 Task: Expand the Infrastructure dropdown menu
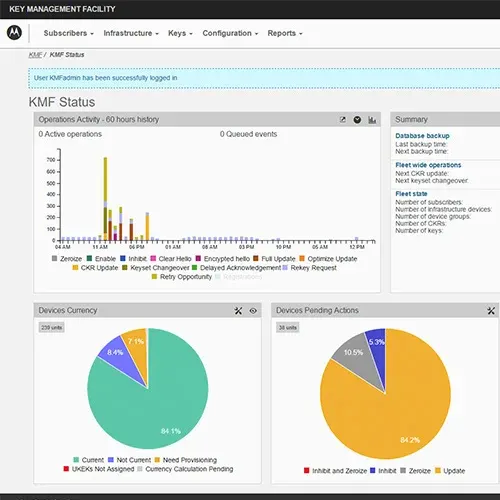[131, 33]
